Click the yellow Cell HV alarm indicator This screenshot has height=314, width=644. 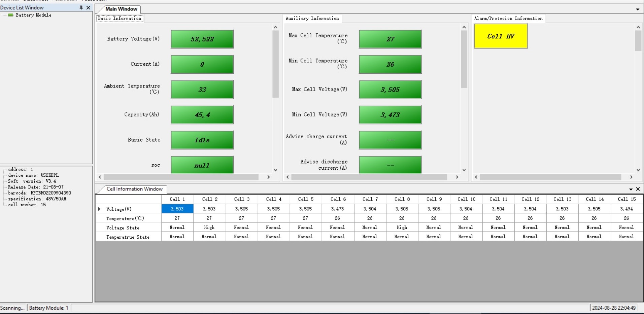pos(501,36)
